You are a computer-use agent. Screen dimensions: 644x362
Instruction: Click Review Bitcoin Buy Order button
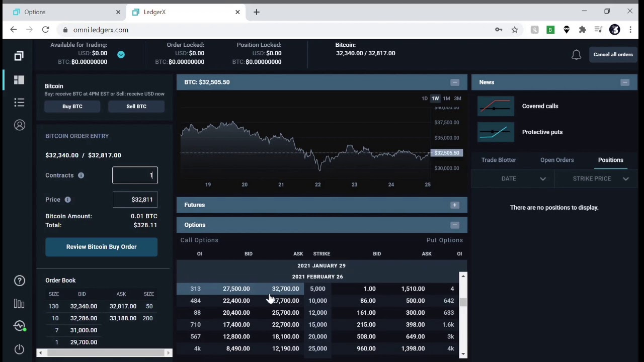tap(101, 247)
